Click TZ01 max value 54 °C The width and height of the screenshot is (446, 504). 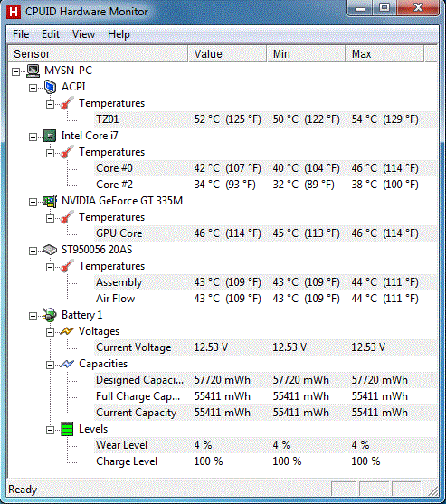(384, 119)
